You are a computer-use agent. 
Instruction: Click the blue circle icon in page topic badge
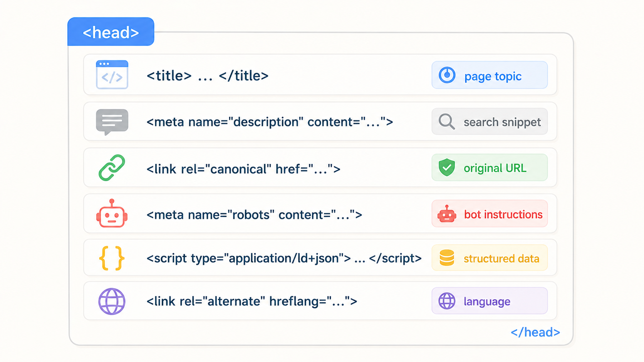click(x=447, y=75)
